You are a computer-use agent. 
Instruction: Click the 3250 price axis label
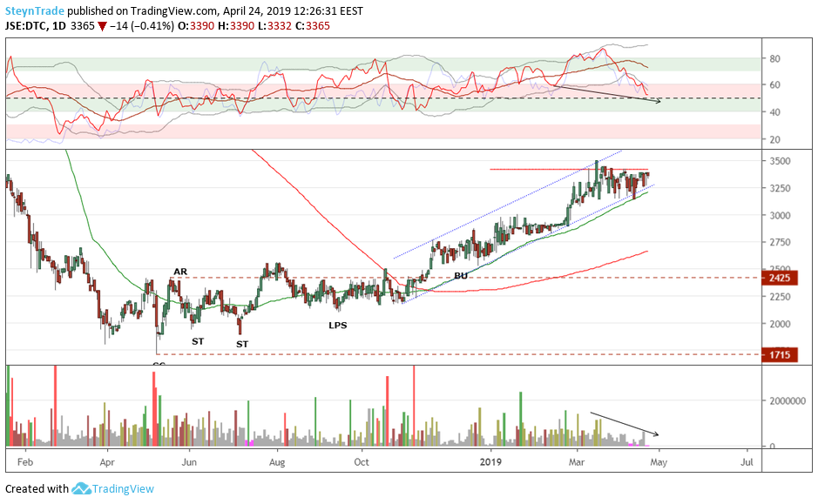click(x=780, y=188)
